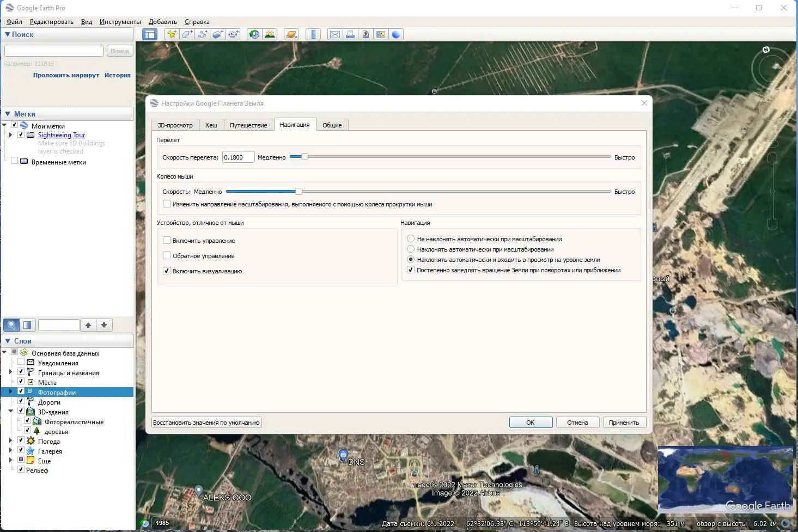
Task: Click the Email envelope toolbar icon
Action: pos(335,34)
